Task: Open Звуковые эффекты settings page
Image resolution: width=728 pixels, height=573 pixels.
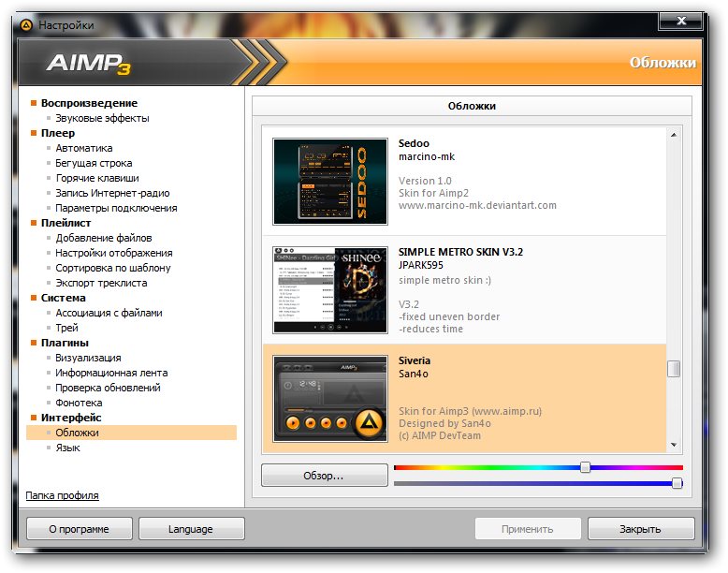Action: tap(102, 118)
